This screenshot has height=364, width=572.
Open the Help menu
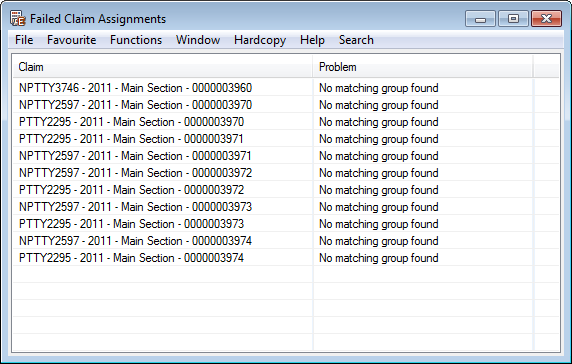coord(312,40)
